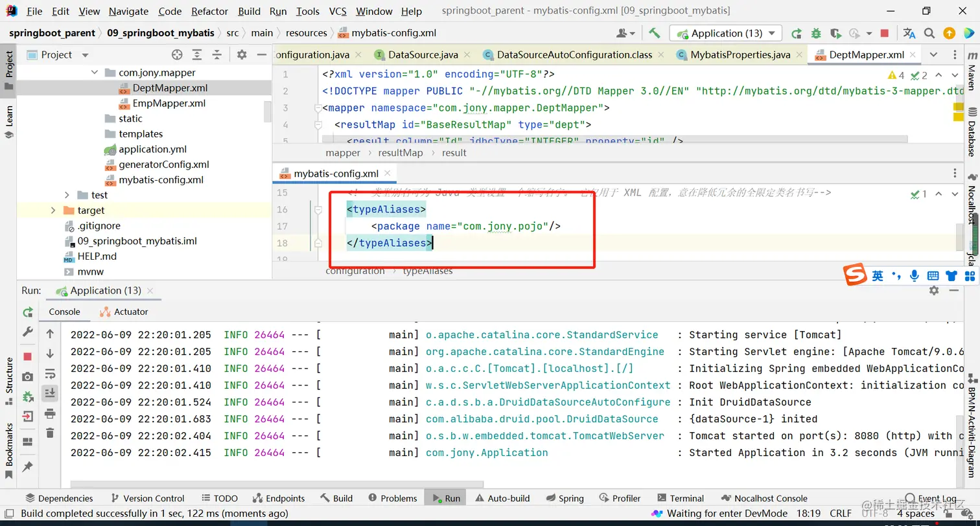Jump down the console stack trace (down arrow)
The width and height of the screenshot is (980, 526).
pyautogui.click(x=50, y=354)
